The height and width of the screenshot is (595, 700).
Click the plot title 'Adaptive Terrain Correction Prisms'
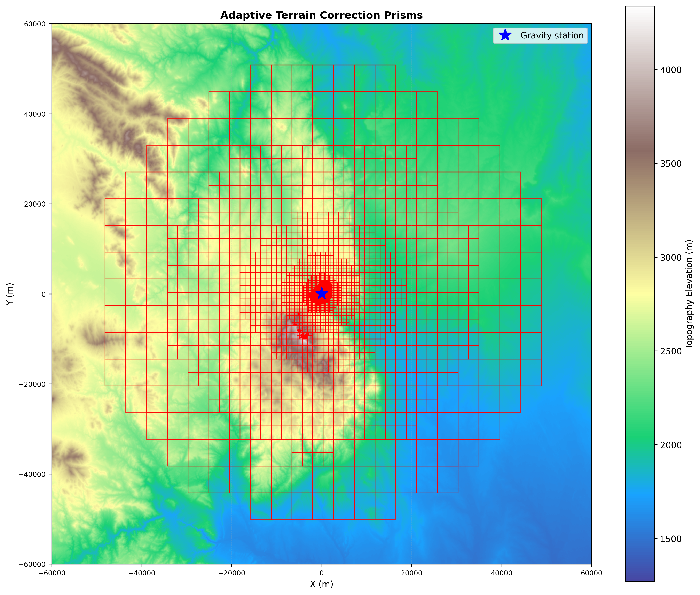(321, 15)
